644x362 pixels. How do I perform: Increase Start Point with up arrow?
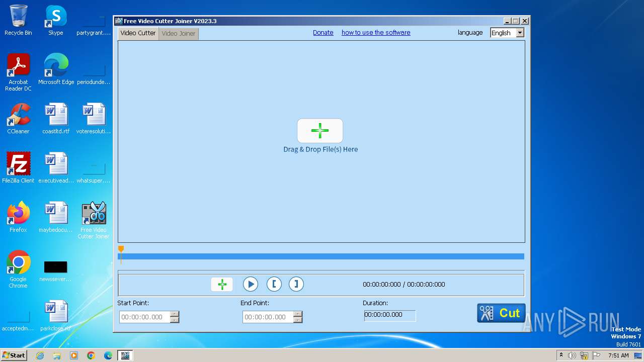coord(175,314)
